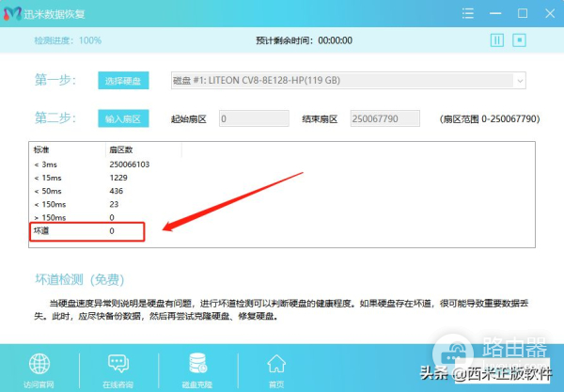Stop the bad sector scan
The image size is (564, 392).
click(x=519, y=40)
